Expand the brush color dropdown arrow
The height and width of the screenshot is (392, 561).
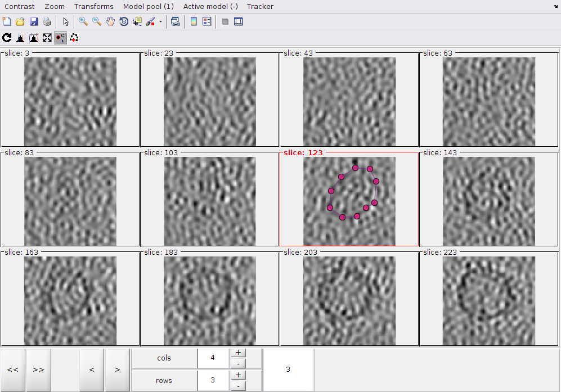click(x=160, y=22)
